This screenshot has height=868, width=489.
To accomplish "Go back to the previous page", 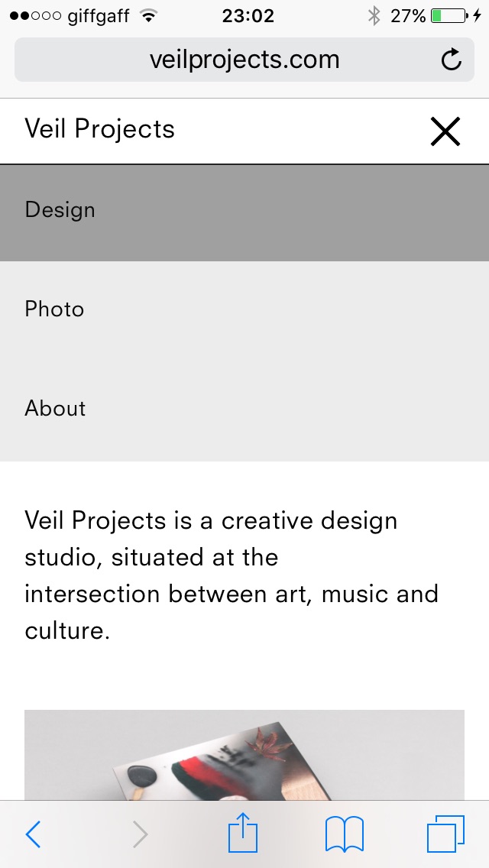I will [33, 834].
